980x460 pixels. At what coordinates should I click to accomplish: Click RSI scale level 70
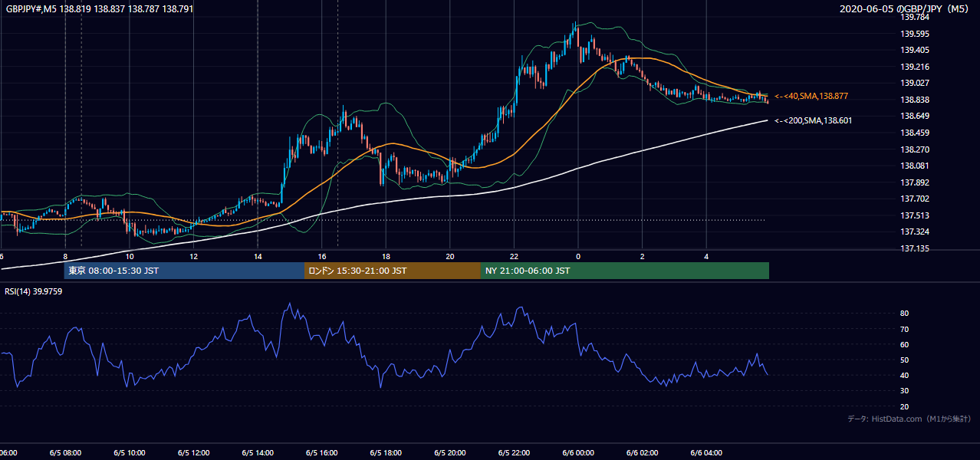tap(904, 329)
